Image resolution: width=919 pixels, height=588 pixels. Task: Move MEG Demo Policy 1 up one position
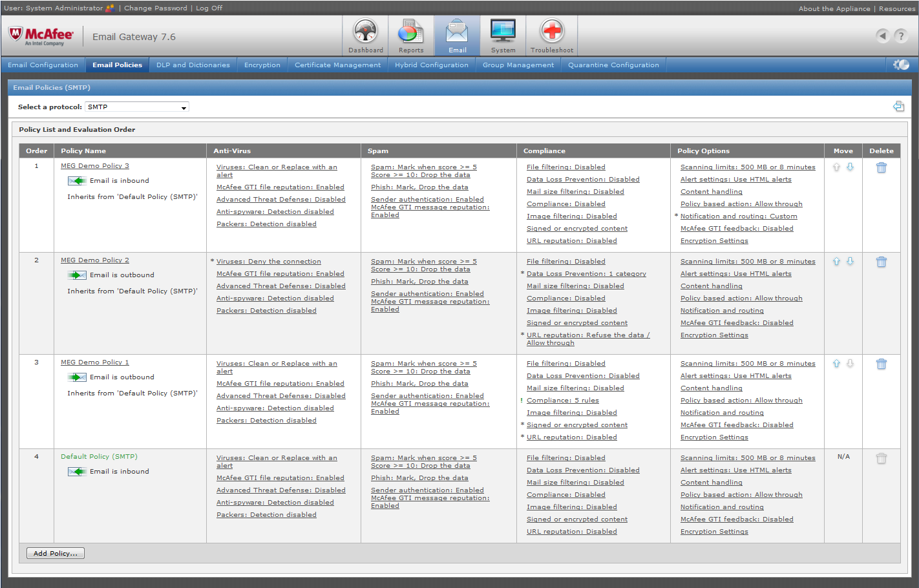point(836,363)
